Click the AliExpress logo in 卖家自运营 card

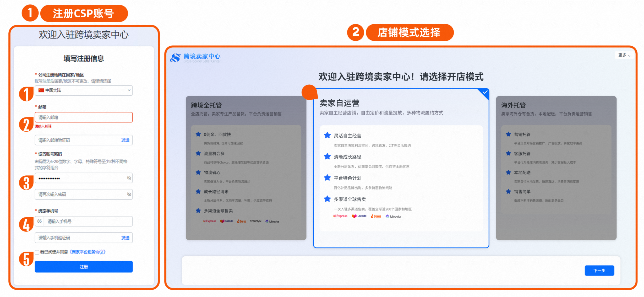340,216
